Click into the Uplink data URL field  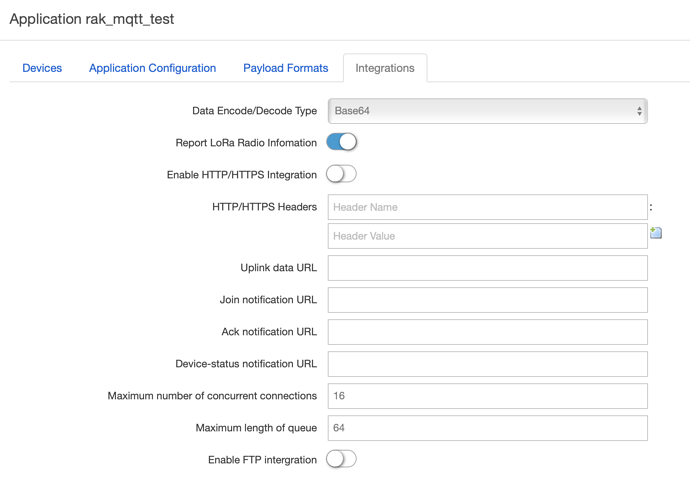487,268
